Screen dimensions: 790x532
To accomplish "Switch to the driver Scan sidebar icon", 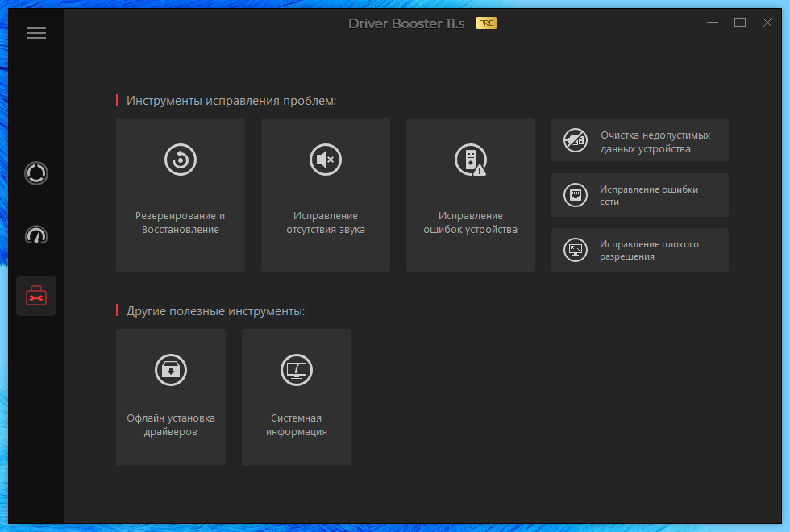I will click(x=36, y=173).
